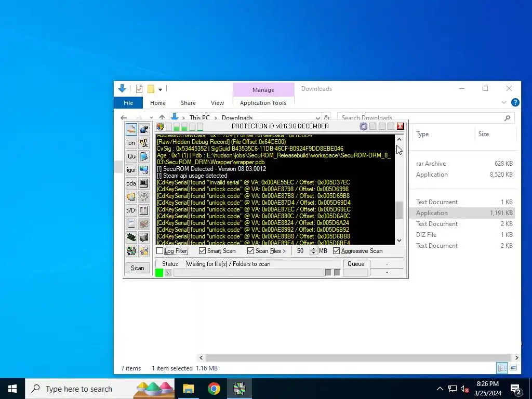The height and width of the screenshot is (399, 532).
Task: Open the File tab in Explorer
Action: (128, 103)
